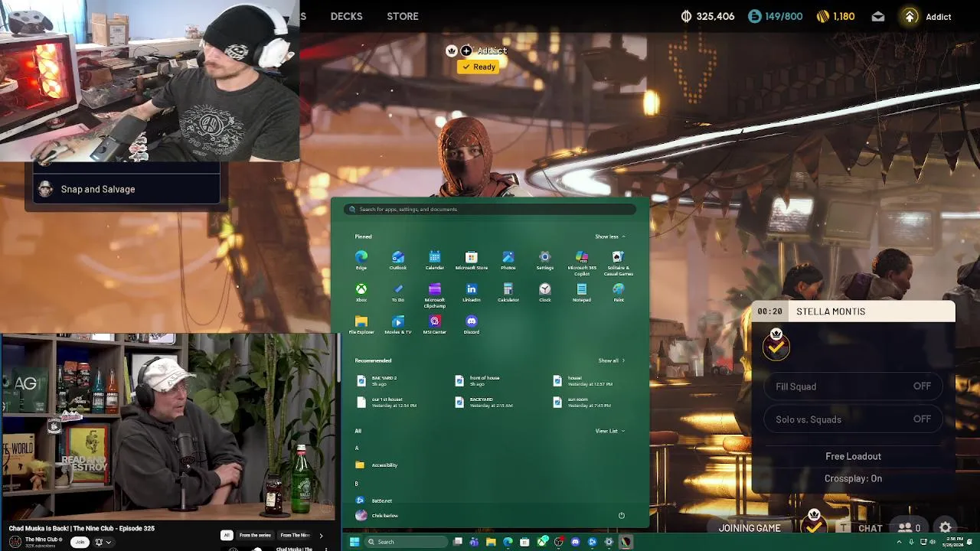
Task: Open the Calculator app
Action: point(508,292)
